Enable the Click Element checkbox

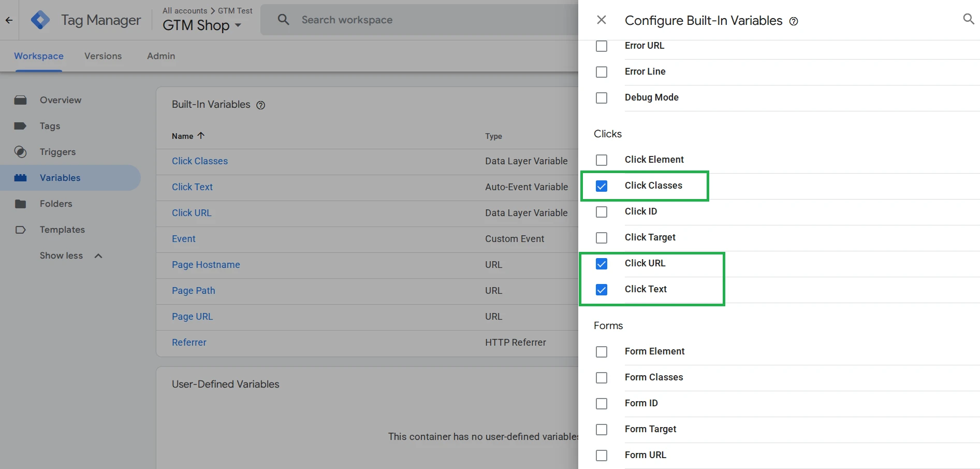coord(602,160)
